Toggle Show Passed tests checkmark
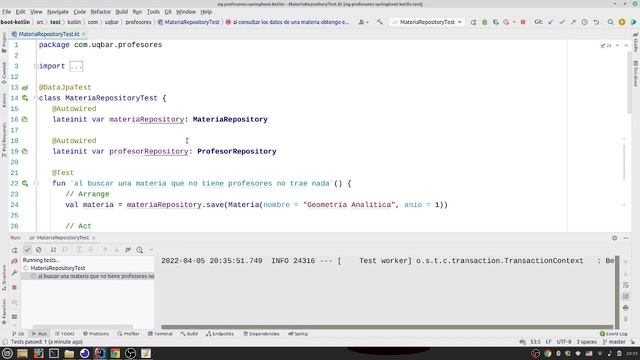The width and height of the screenshot is (640, 360). 27,250
